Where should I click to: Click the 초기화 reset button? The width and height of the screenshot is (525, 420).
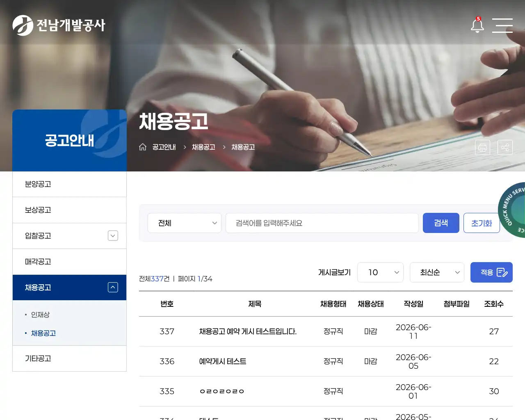pos(482,223)
